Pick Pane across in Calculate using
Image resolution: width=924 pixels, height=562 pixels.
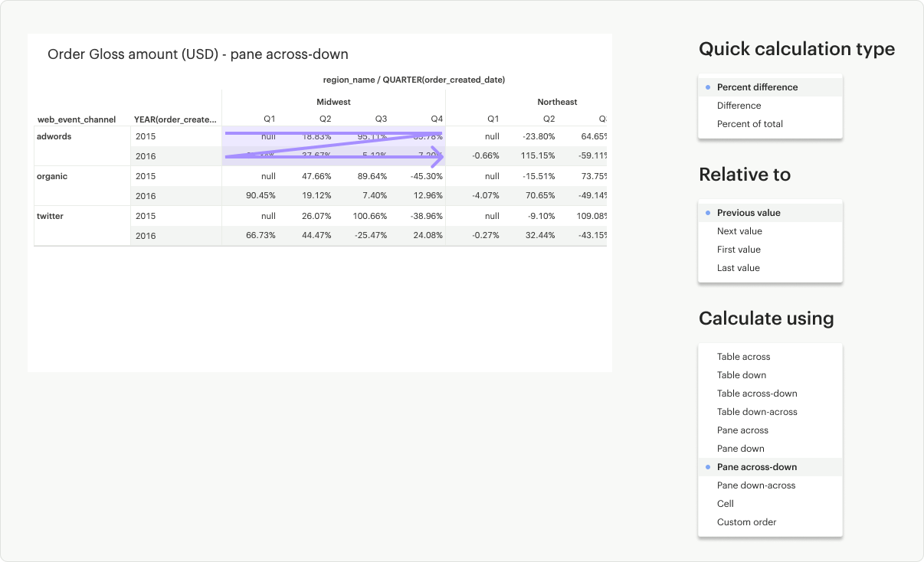click(x=742, y=430)
